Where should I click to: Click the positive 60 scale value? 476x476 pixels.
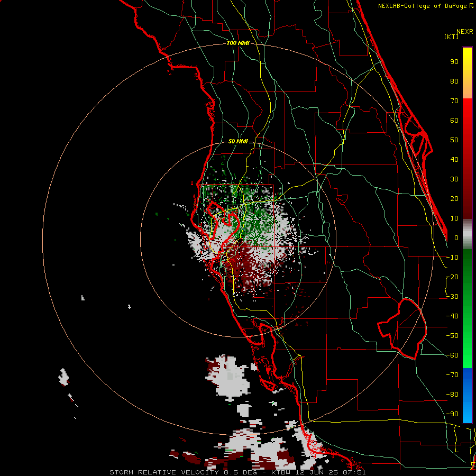[x=454, y=121]
